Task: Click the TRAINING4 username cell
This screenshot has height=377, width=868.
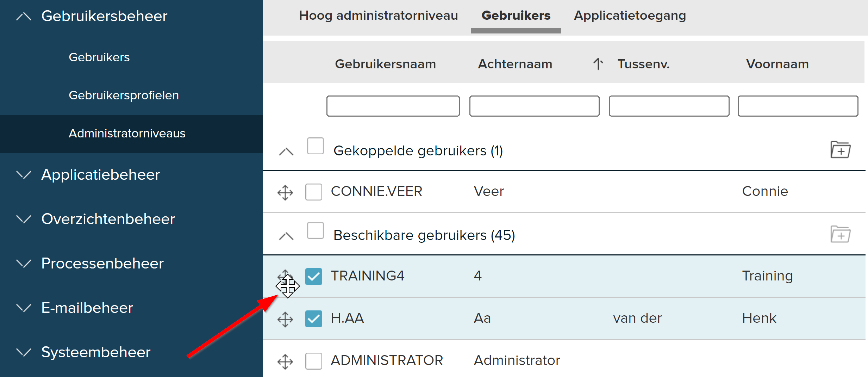Action: coord(368,276)
